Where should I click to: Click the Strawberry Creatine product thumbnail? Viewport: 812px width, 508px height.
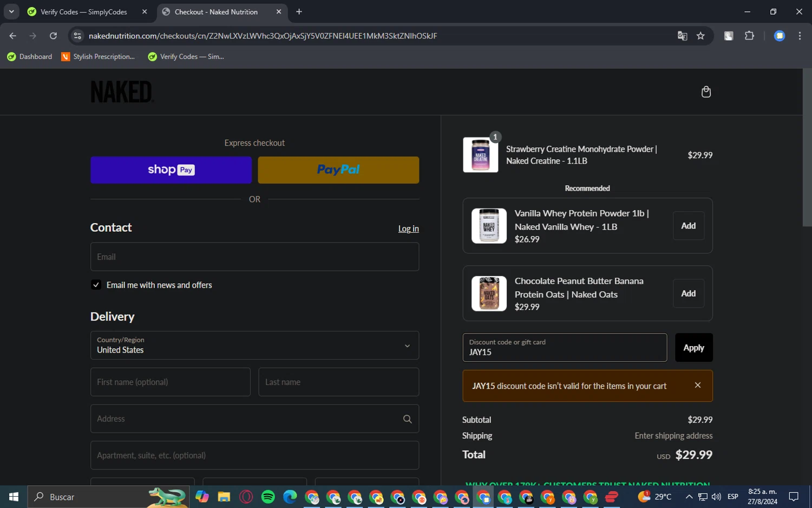tap(481, 155)
